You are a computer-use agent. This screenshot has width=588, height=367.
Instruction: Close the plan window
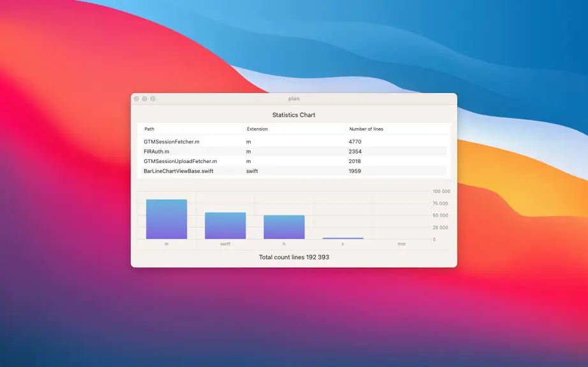pos(136,99)
